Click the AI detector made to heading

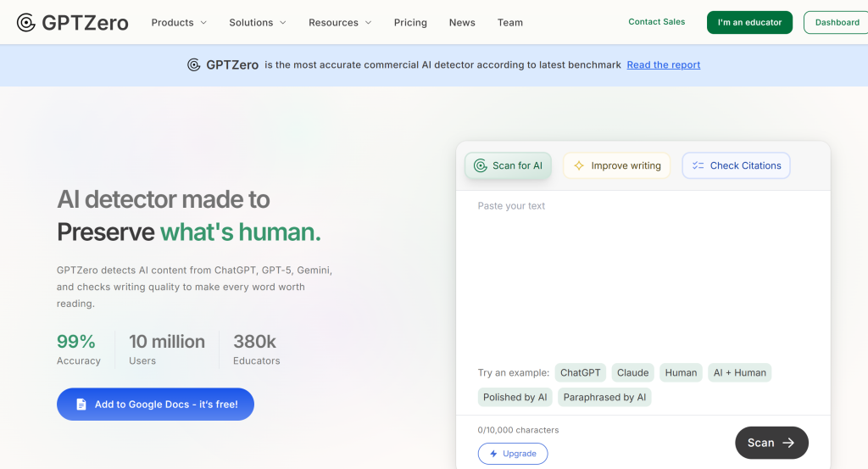click(x=164, y=199)
